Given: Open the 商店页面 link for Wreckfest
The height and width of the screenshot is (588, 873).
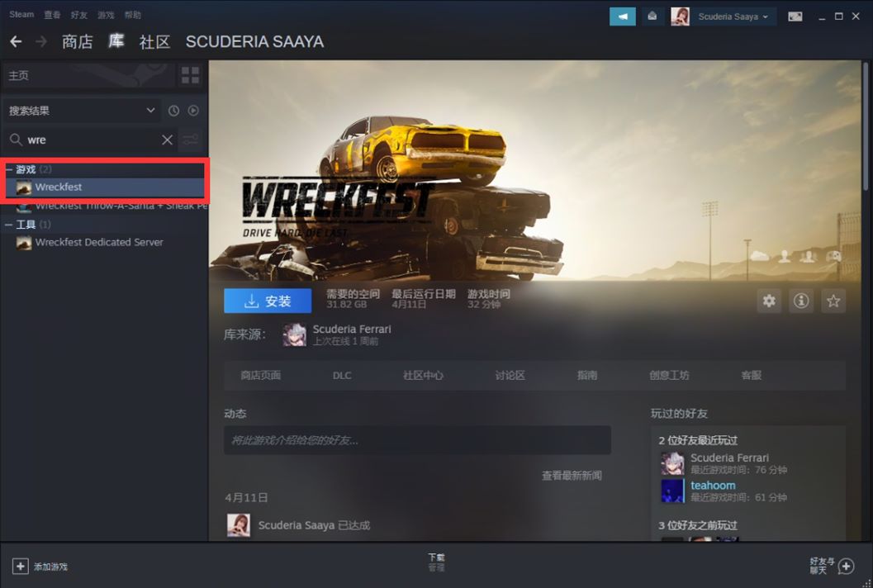Looking at the screenshot, I should coord(260,375).
